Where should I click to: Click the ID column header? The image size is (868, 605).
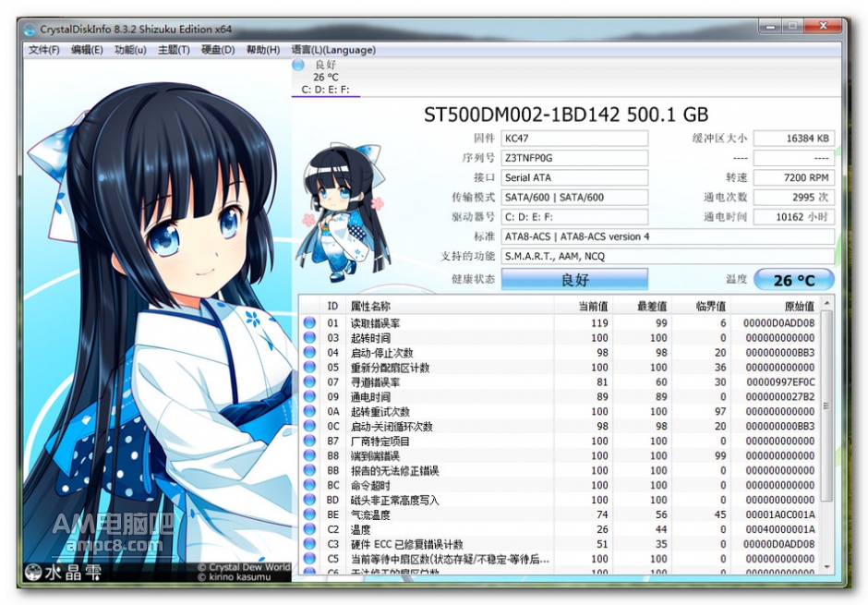(333, 306)
